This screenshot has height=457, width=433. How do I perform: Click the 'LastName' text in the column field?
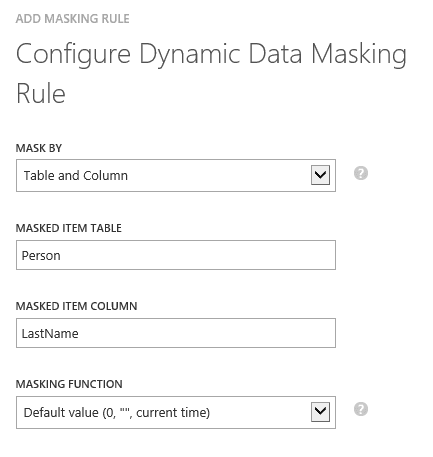[x=50, y=334]
